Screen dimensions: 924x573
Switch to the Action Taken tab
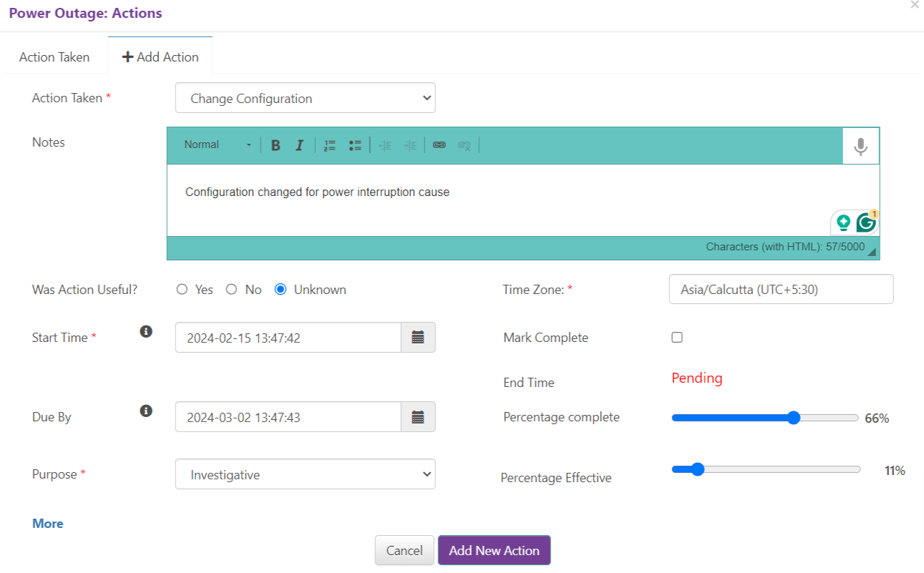pos(54,57)
